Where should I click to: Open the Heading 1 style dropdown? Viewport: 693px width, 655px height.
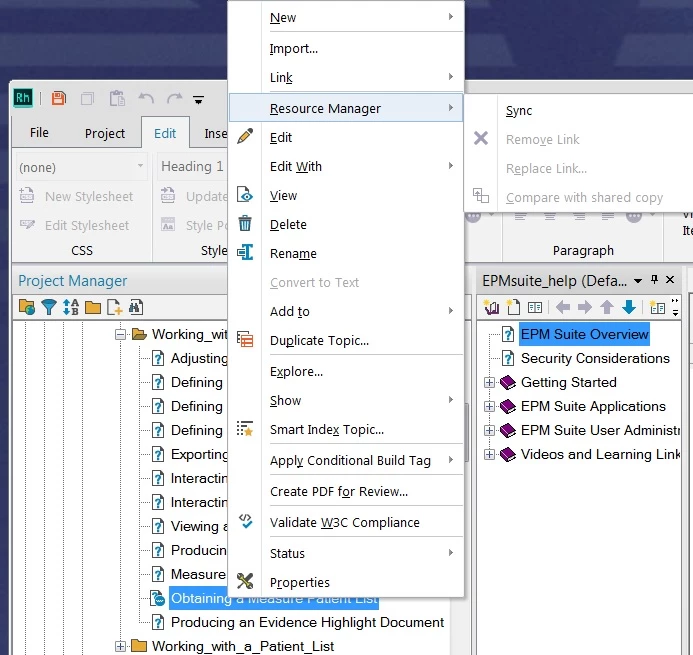193,166
